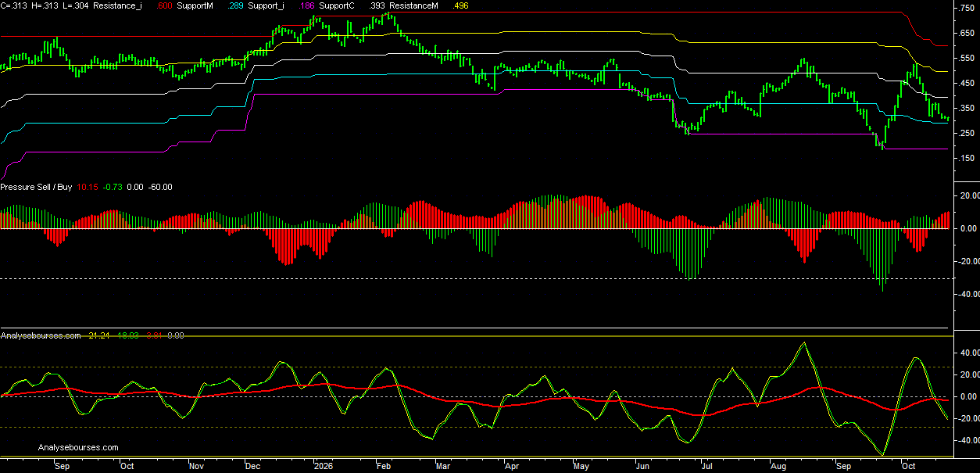Click the Resistance_i legend label
980x473 pixels.
(x=119, y=5)
